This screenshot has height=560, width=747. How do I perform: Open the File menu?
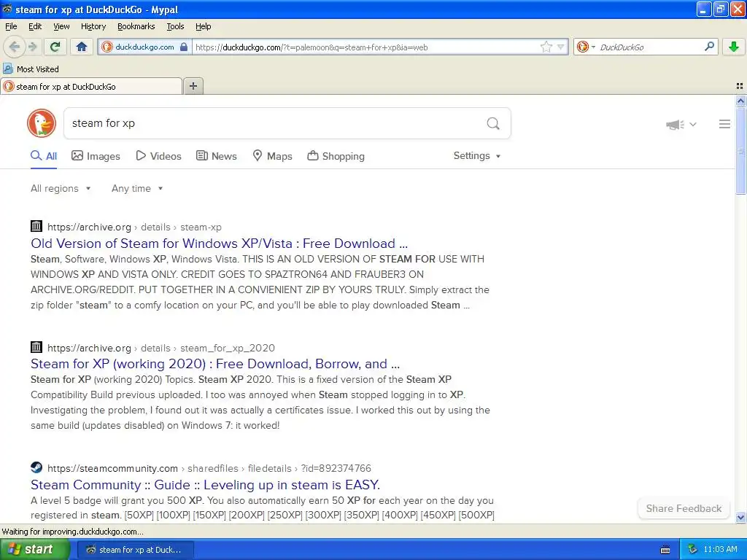click(x=11, y=26)
